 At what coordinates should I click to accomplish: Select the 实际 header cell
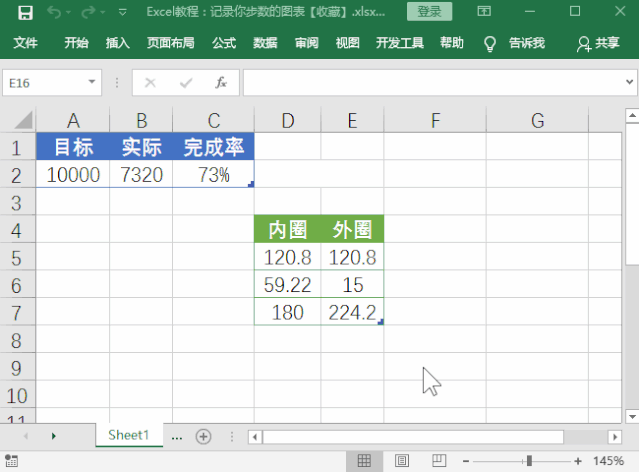click(141, 147)
